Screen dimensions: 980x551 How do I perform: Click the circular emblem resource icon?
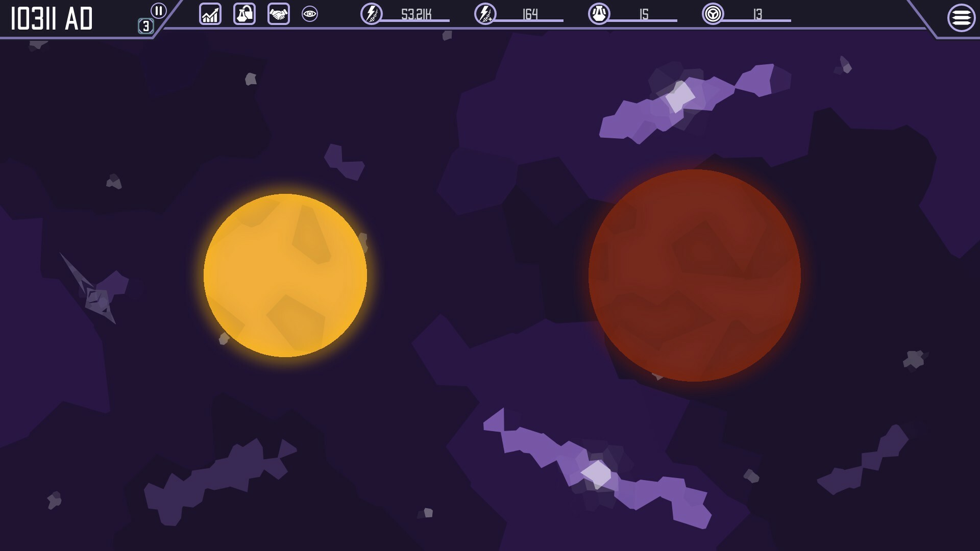(x=713, y=14)
